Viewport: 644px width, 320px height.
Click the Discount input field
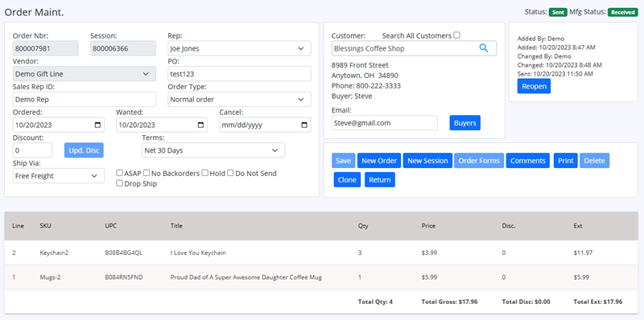click(x=32, y=150)
